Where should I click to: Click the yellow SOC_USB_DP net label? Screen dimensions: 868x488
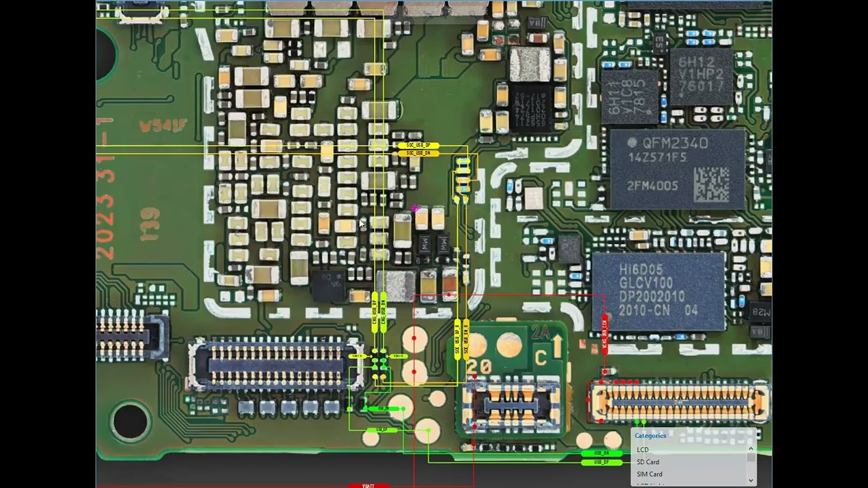click(418, 146)
